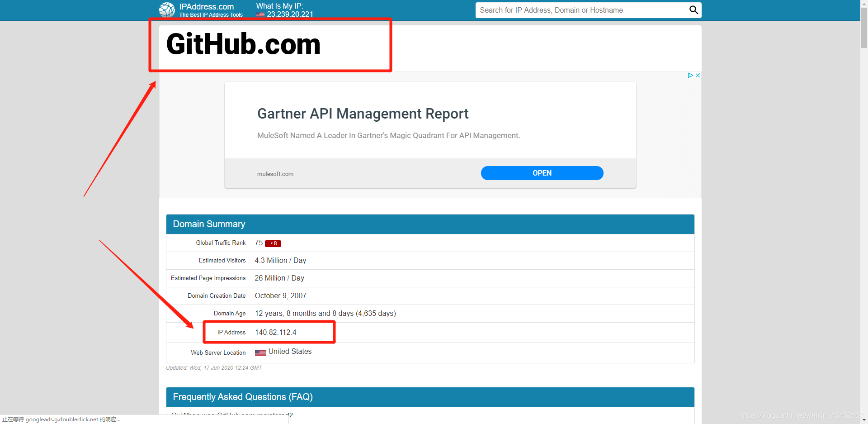Click the United States location text

pos(290,351)
